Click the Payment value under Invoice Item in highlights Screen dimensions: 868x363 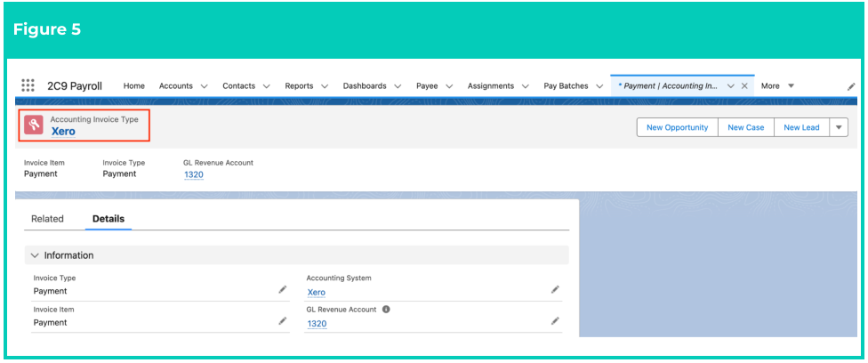(x=40, y=173)
